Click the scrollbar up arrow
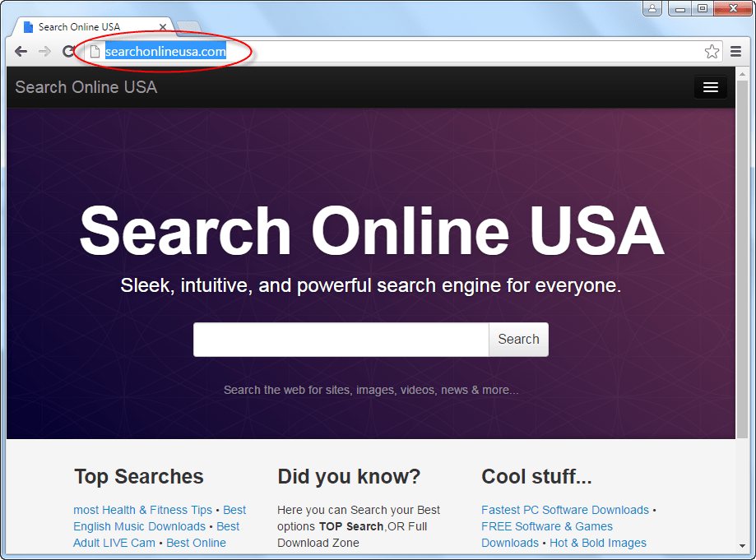This screenshot has width=756, height=560. 742,74
